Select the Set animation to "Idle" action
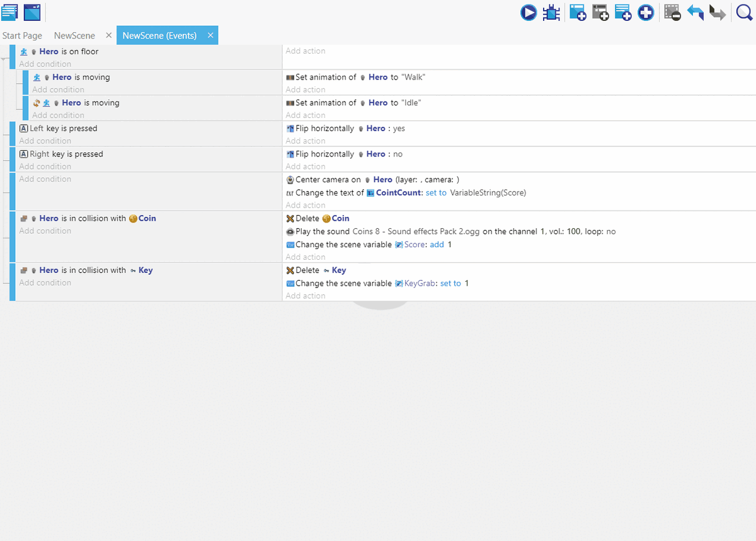The image size is (756, 541). click(x=353, y=103)
